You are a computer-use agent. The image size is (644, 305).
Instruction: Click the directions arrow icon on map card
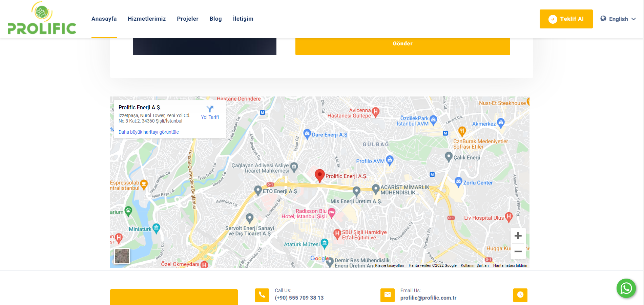(x=210, y=109)
